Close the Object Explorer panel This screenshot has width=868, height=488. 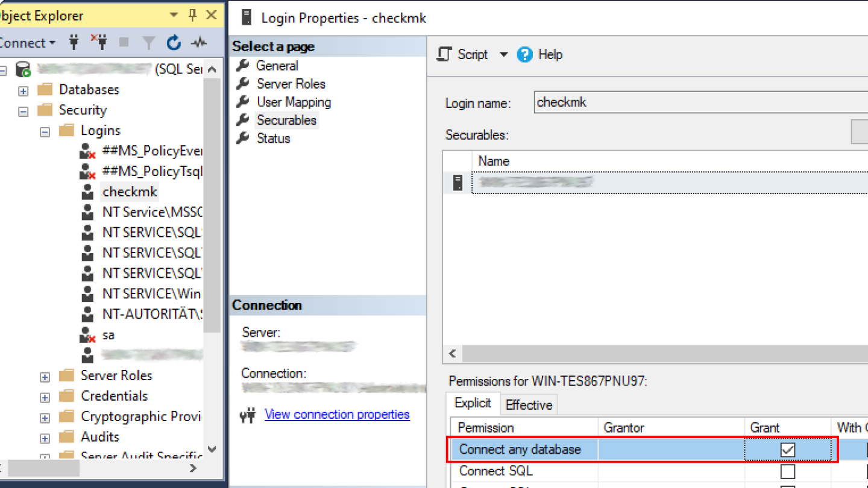(211, 15)
